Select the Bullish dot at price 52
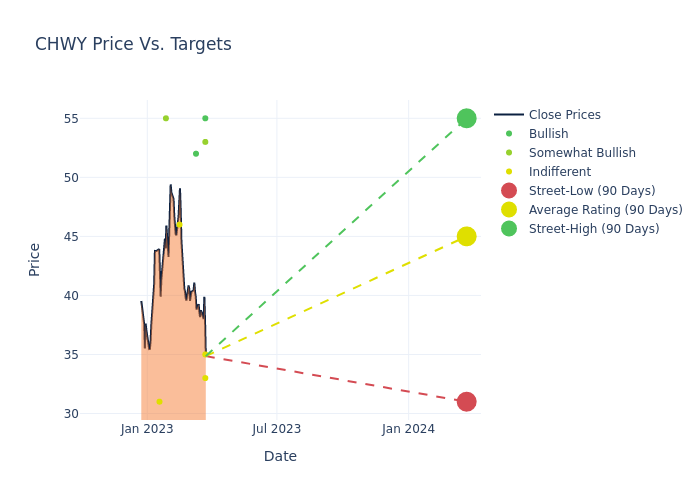 click(196, 153)
